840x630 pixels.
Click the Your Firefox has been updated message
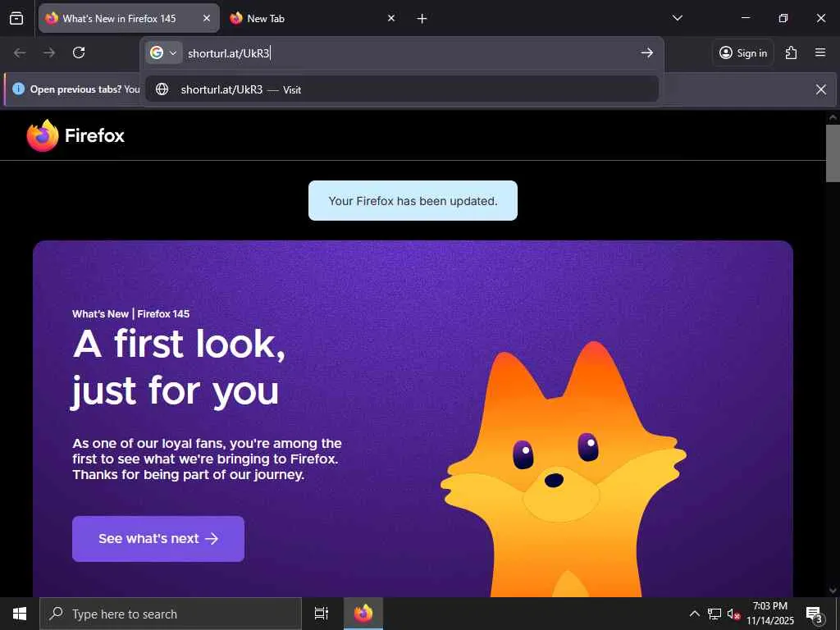pos(413,201)
